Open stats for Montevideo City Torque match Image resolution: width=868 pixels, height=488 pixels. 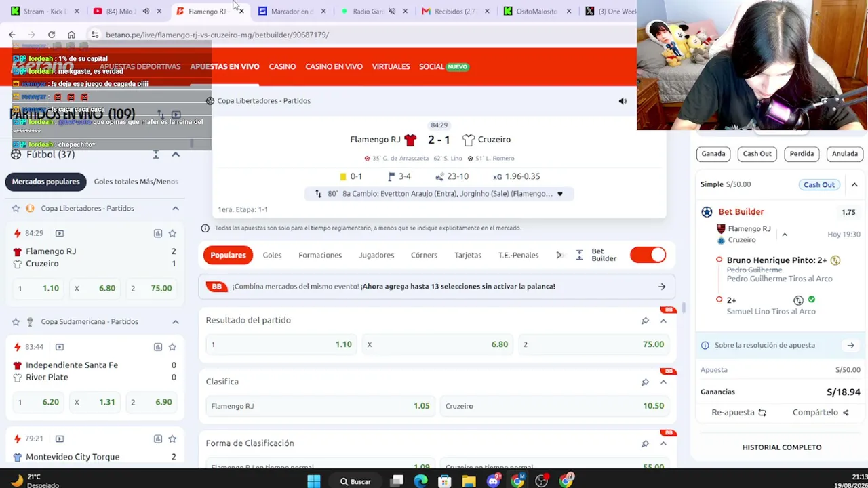158,439
